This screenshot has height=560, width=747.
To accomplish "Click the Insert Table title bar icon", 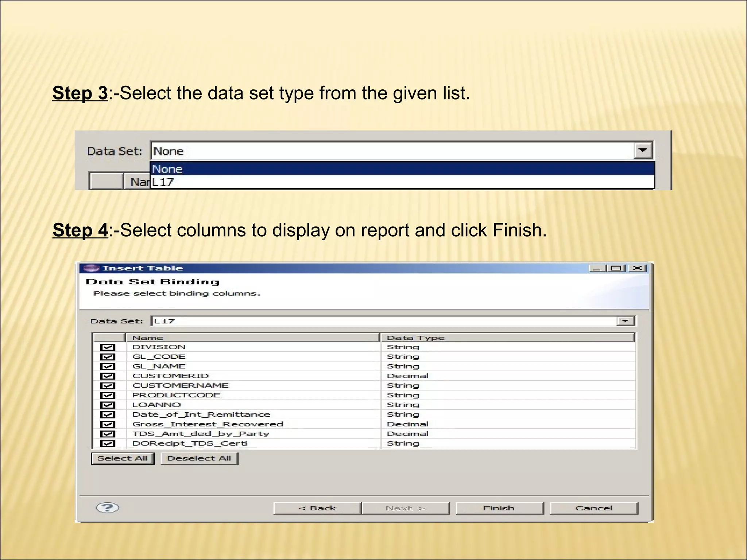I will pyautogui.click(x=91, y=268).
